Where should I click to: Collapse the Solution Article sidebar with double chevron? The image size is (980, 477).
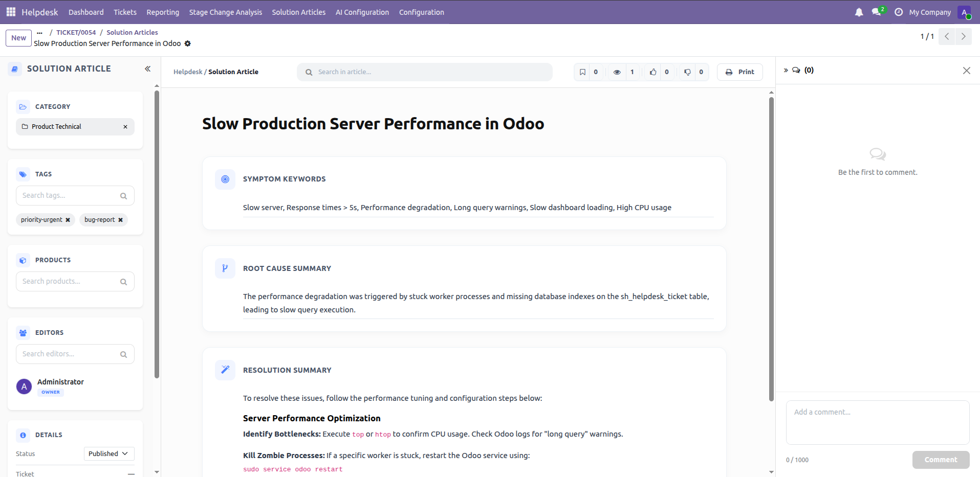coord(147,69)
